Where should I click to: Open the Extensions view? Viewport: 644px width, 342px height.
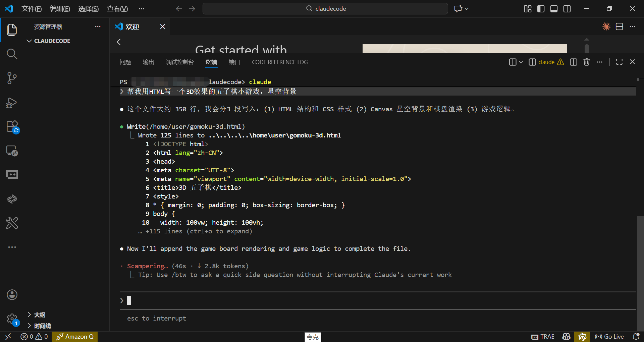[x=12, y=127]
